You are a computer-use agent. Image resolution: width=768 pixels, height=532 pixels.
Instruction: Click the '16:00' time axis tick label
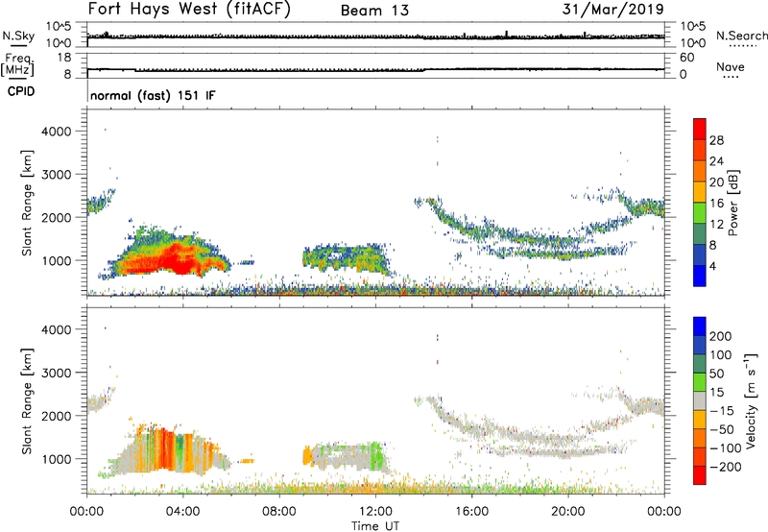(x=471, y=512)
